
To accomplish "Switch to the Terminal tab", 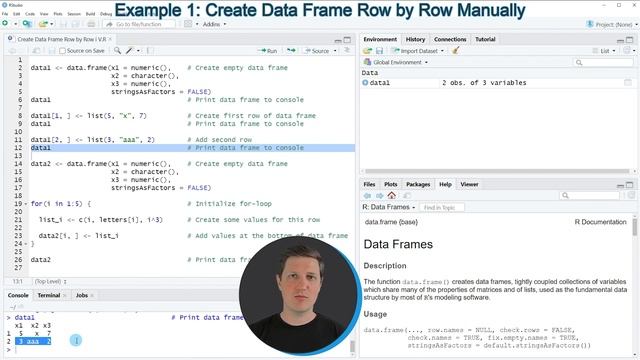I will pyautogui.click(x=49, y=295).
